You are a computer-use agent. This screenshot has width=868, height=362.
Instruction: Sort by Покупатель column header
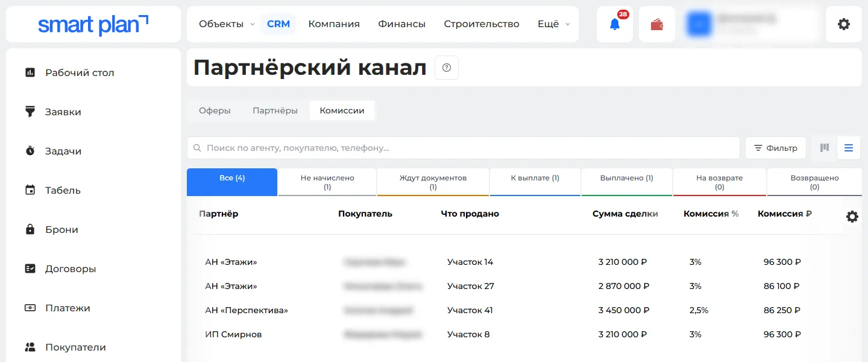click(x=365, y=214)
